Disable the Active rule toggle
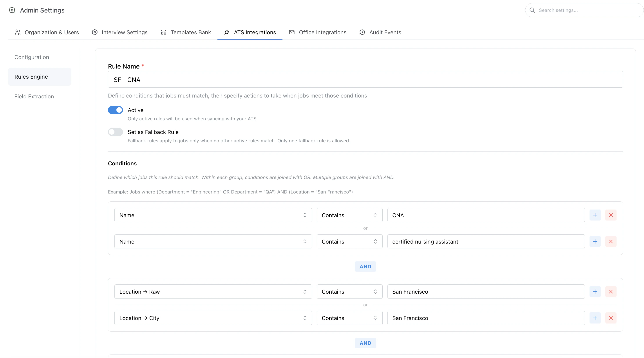644x358 pixels. pyautogui.click(x=115, y=110)
